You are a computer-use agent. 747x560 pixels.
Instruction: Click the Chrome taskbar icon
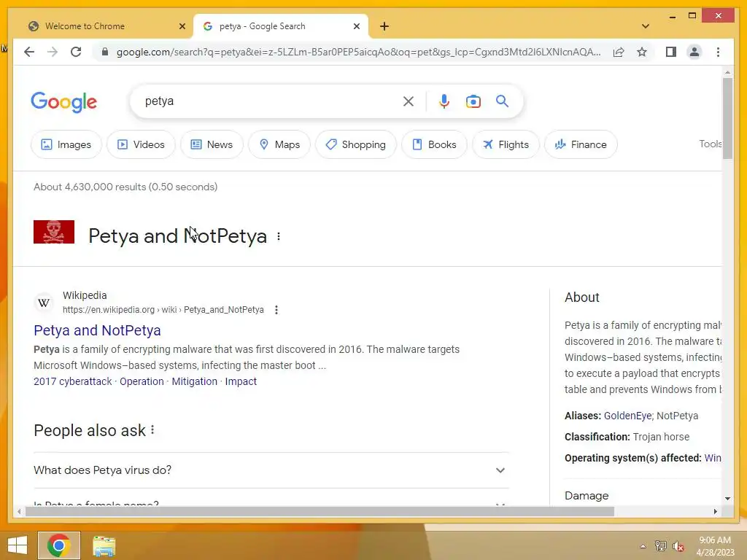[59, 545]
